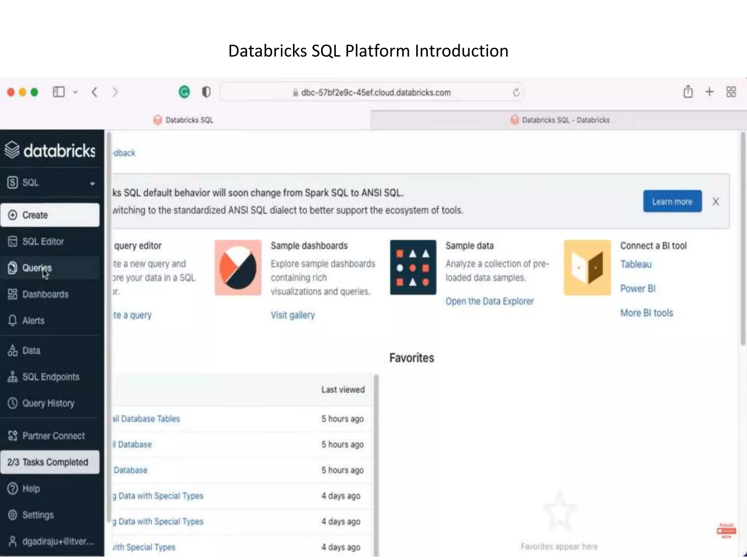Click the Learn more button

click(672, 201)
